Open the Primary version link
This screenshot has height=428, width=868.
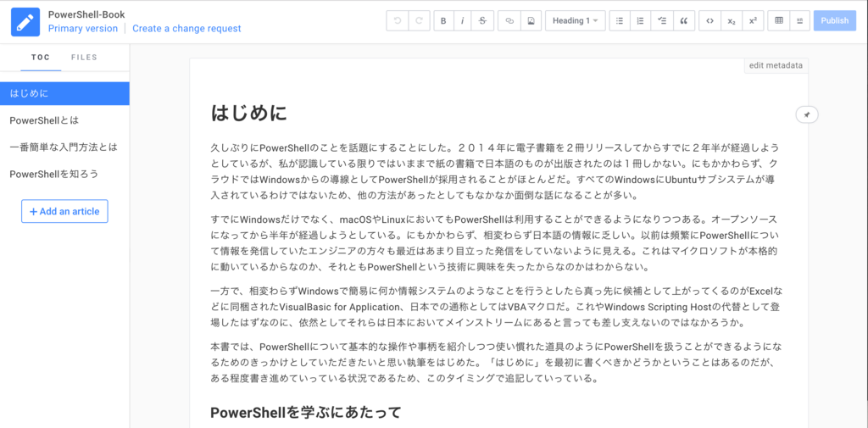tap(83, 28)
